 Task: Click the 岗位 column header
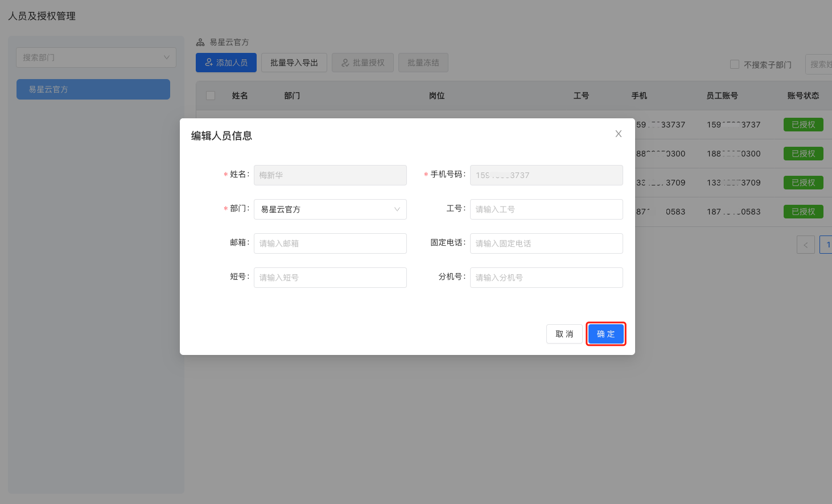pyautogui.click(x=436, y=96)
